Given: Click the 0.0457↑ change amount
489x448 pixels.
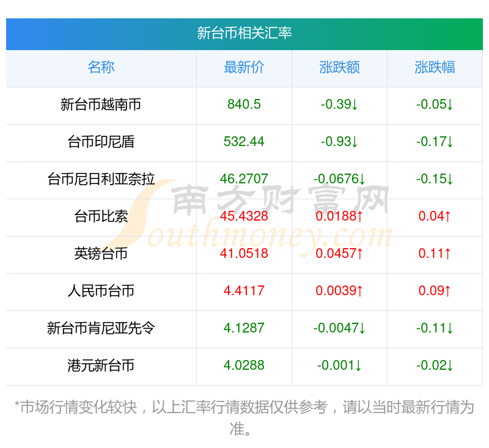Looking at the screenshot, I should coord(339,254).
